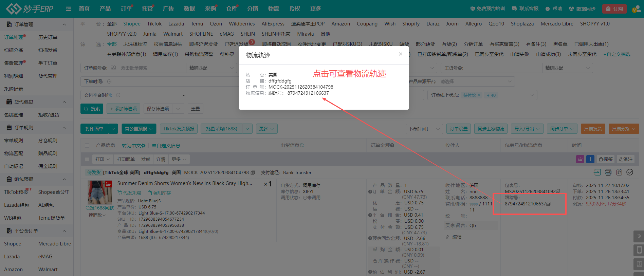Open the 首公里预报 dropdown
This screenshot has width=644, height=276.
(x=139, y=129)
